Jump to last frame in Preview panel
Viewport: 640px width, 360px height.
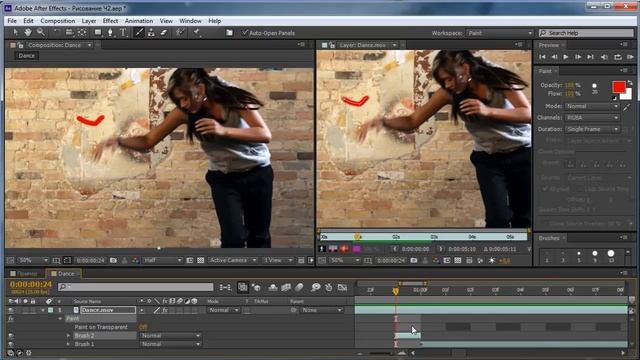590,57
